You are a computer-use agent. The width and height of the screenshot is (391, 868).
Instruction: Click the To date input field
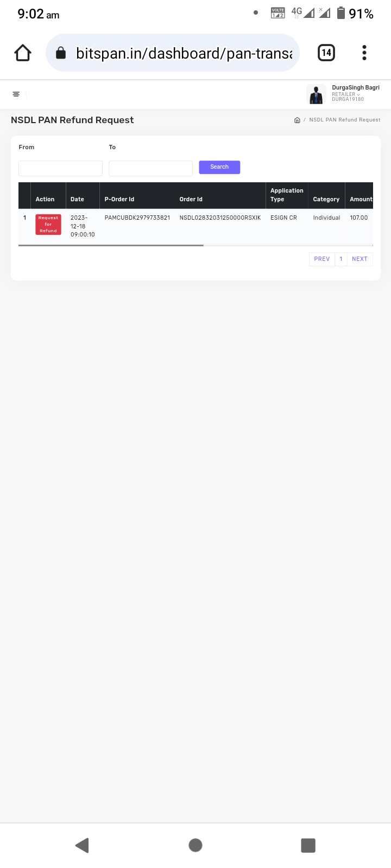click(150, 168)
